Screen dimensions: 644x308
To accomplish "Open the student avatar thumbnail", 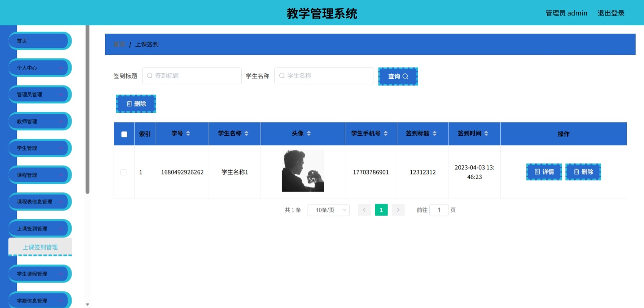I will 303,171.
